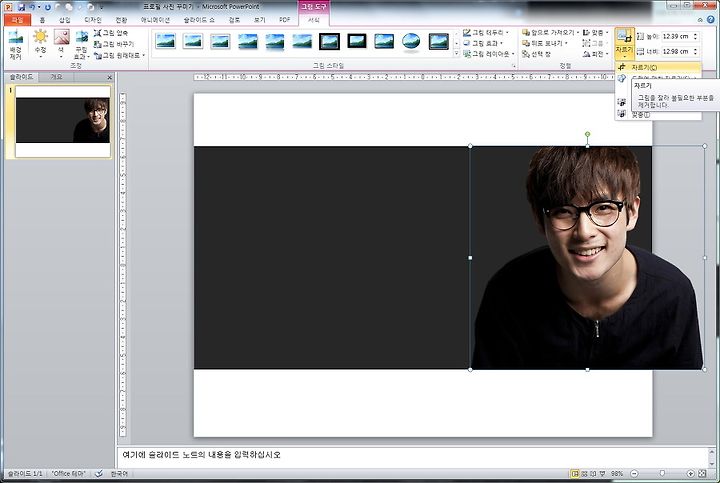This screenshot has width=720, height=483.
Task: Click the zoom in plus button
Action: click(690, 473)
